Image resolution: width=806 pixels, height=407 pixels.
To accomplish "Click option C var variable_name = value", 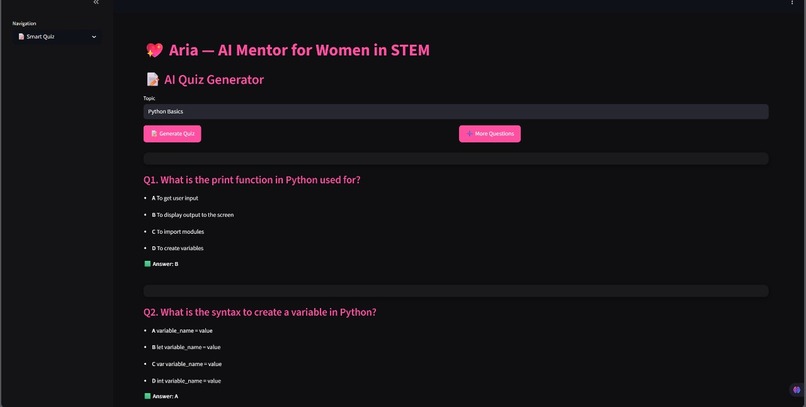I will point(187,364).
